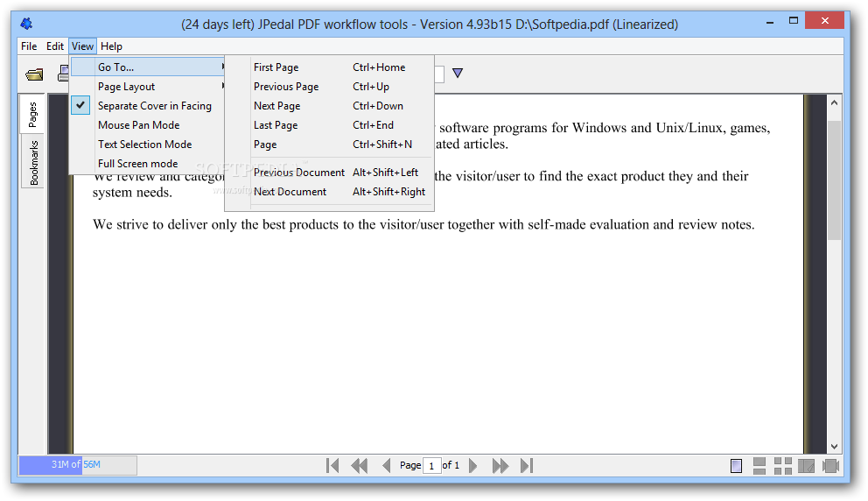Switch to the Pages side tab

(x=32, y=114)
